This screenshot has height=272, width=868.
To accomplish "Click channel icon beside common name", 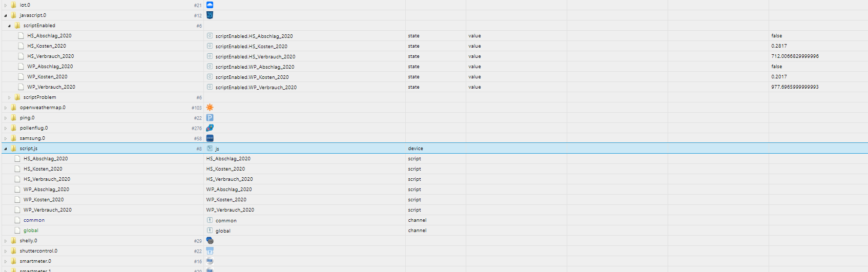I will (x=210, y=220).
